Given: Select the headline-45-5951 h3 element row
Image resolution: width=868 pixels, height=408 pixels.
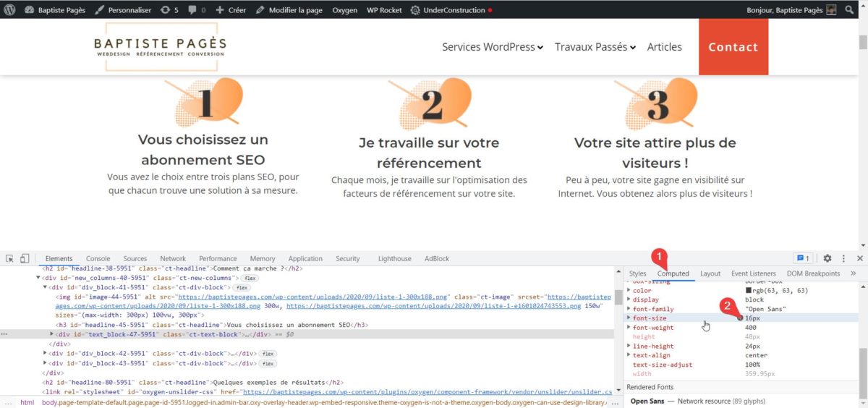Looking at the screenshot, I should coord(211,325).
